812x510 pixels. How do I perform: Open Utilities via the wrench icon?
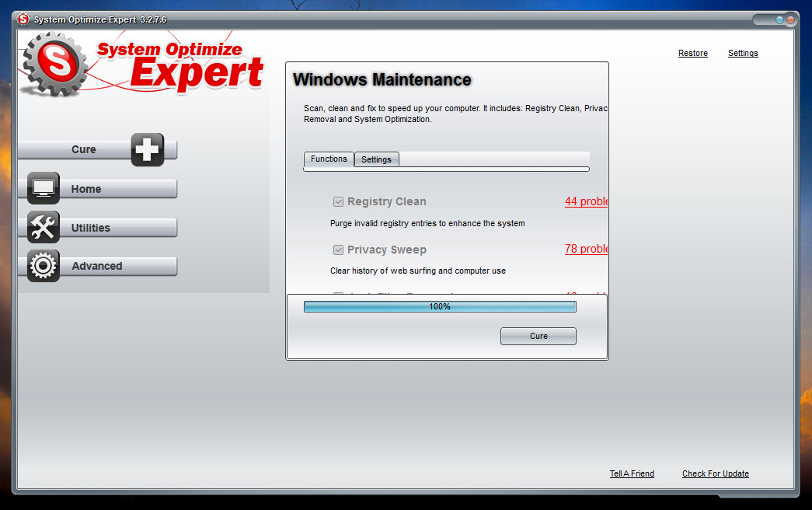(43, 227)
